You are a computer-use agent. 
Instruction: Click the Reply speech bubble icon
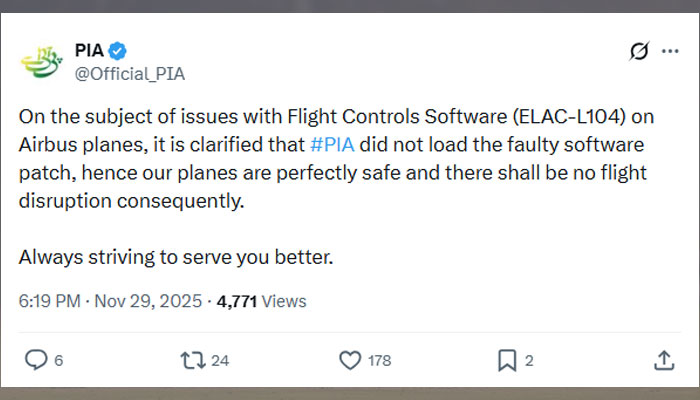tap(35, 359)
